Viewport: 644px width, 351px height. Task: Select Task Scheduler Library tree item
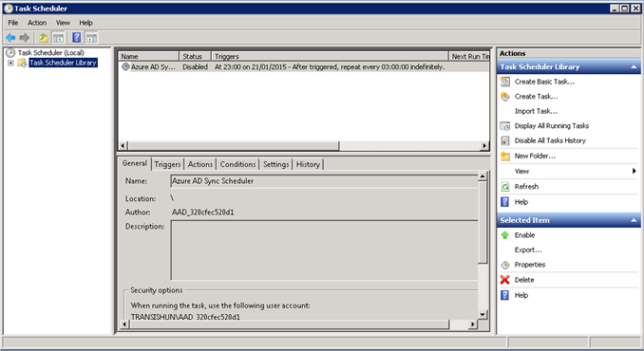coord(63,63)
